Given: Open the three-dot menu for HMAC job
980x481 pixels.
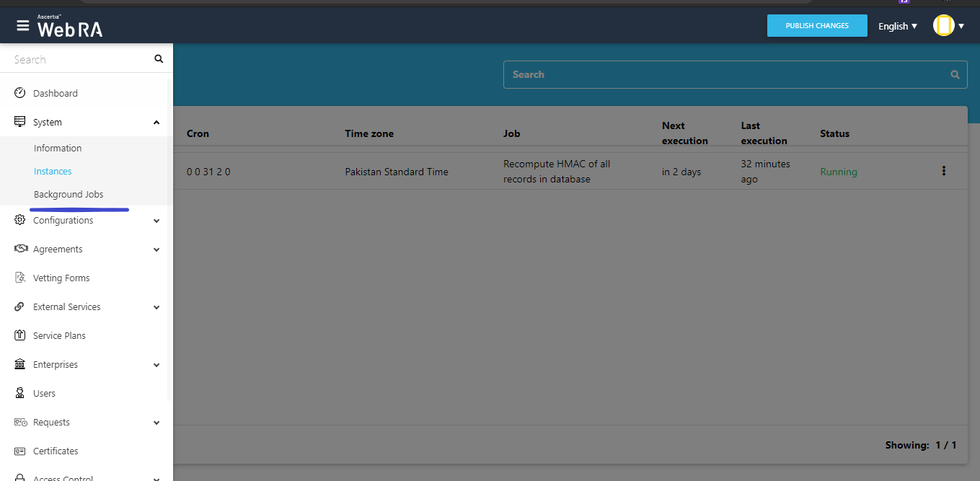Looking at the screenshot, I should coord(943,171).
